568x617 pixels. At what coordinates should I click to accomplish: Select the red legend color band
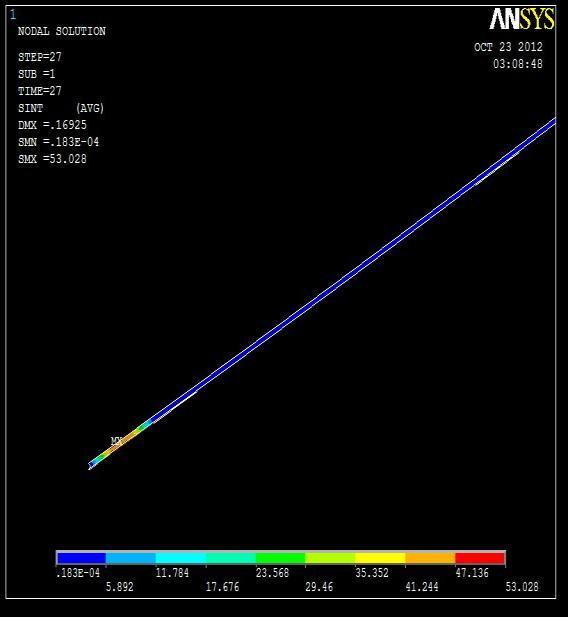[x=480, y=558]
